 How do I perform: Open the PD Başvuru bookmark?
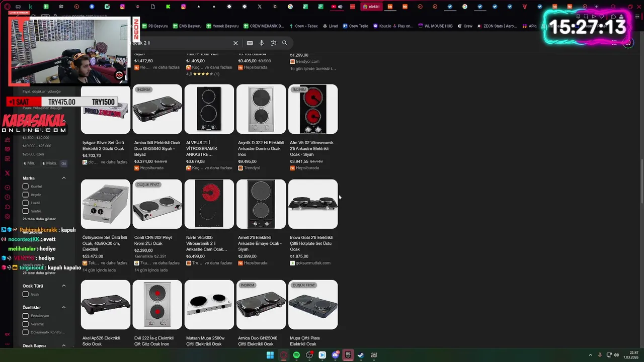[155, 26]
